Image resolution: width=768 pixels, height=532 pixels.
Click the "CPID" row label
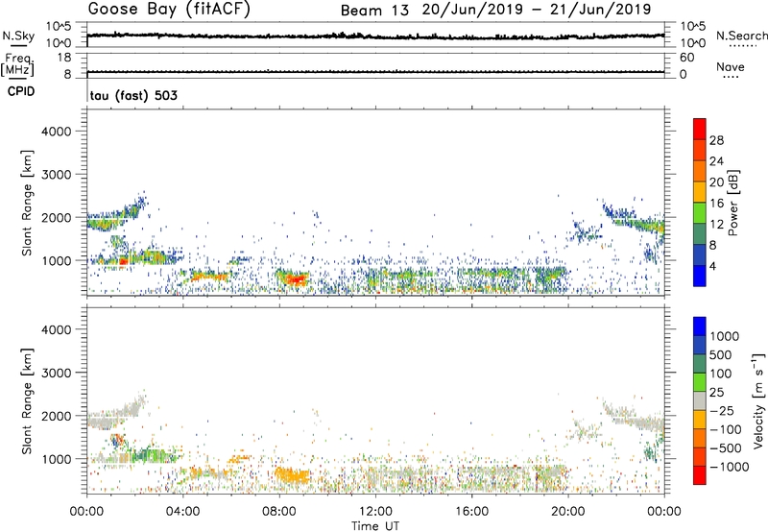tap(21, 91)
